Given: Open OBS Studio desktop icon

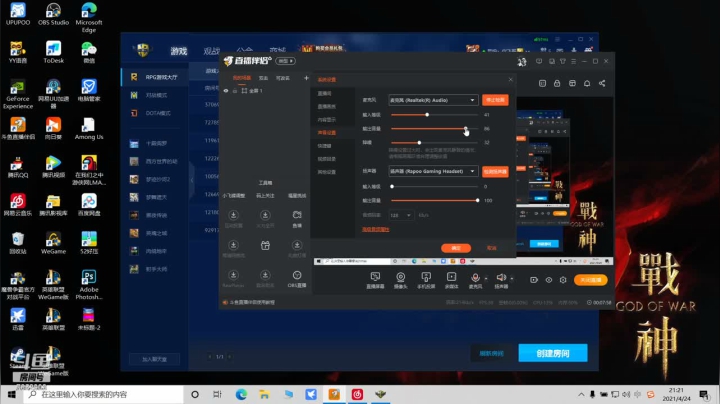Looking at the screenshot, I should click(x=53, y=14).
